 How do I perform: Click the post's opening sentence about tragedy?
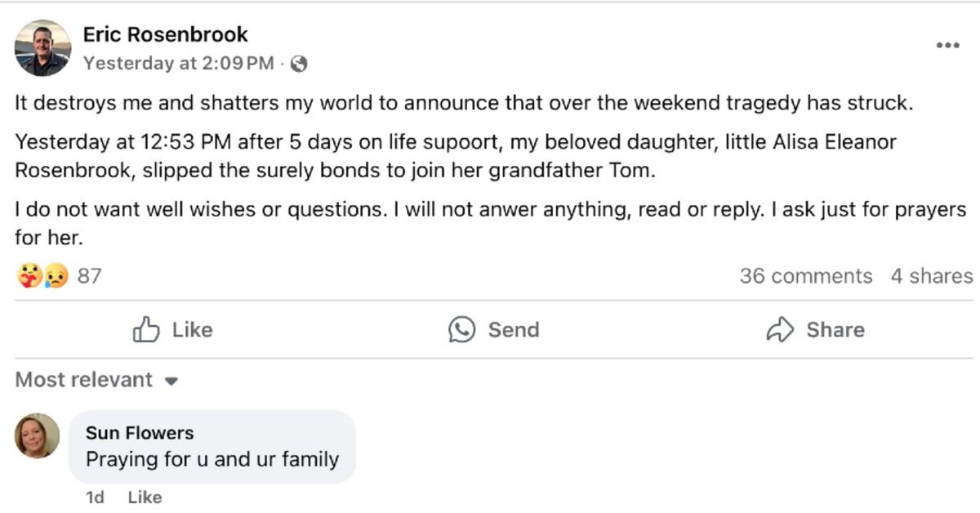click(461, 104)
